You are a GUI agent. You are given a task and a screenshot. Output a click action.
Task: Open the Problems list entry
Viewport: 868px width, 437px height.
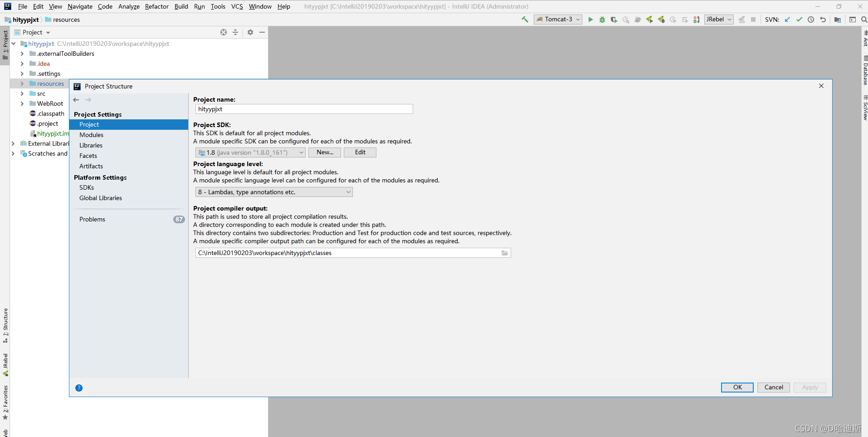point(129,219)
